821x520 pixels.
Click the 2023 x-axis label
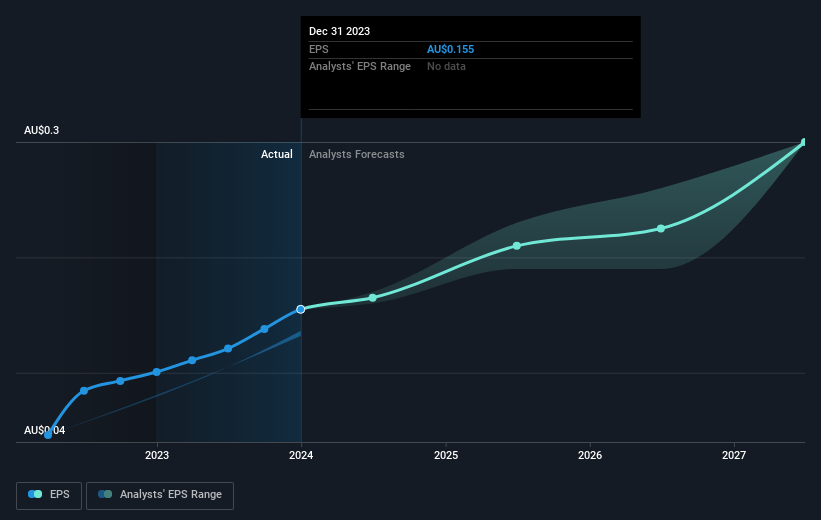[x=157, y=455]
